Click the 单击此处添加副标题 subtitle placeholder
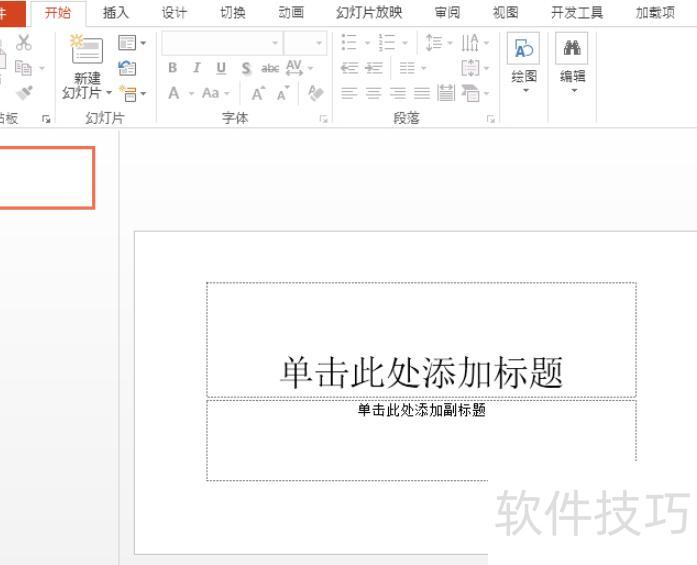The image size is (697, 565). 421,440
